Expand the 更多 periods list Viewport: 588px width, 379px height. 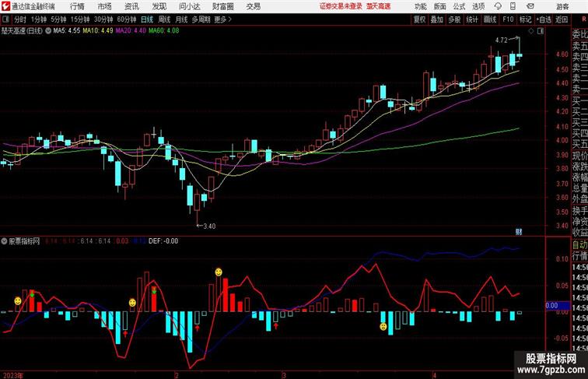pos(222,19)
